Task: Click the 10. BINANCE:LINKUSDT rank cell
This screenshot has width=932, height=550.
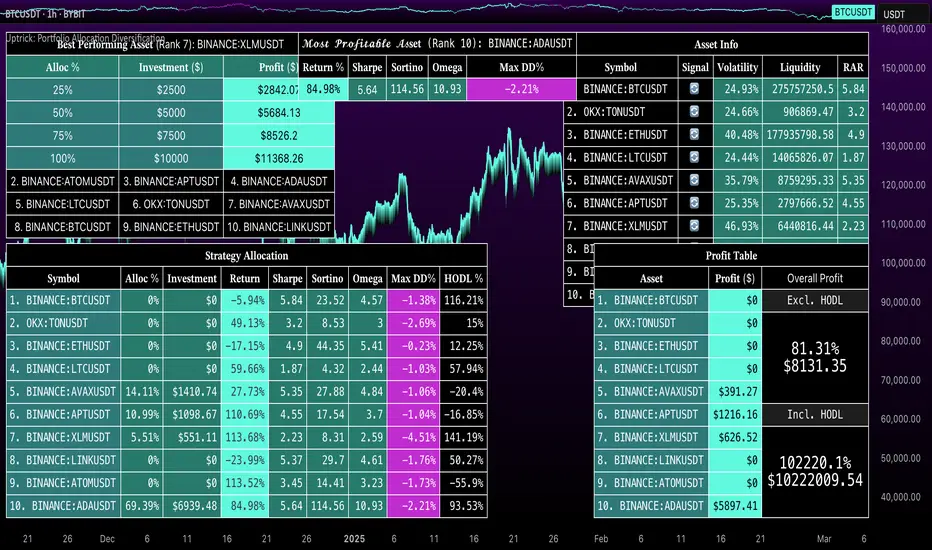Action: tap(279, 227)
